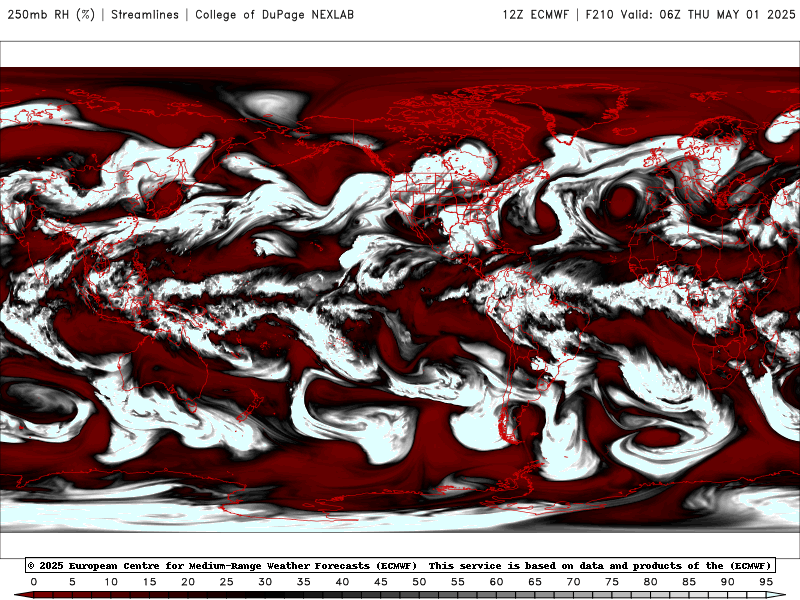Image resolution: width=800 pixels, height=600 pixels.
Task: Click colorbar label '10'
Action: (111, 582)
